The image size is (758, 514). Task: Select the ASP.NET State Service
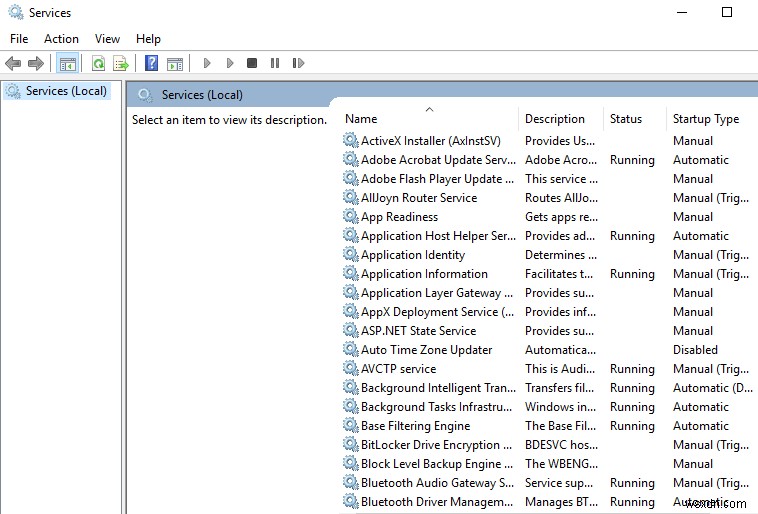[x=549, y=331]
